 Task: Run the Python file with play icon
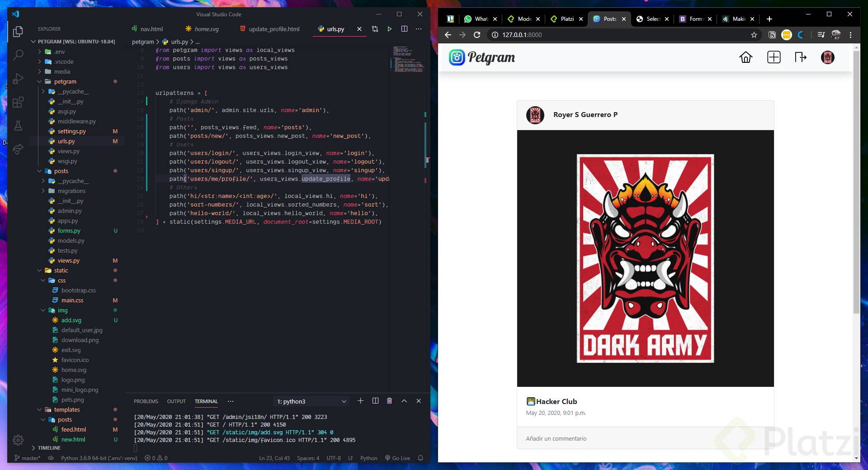[389, 29]
